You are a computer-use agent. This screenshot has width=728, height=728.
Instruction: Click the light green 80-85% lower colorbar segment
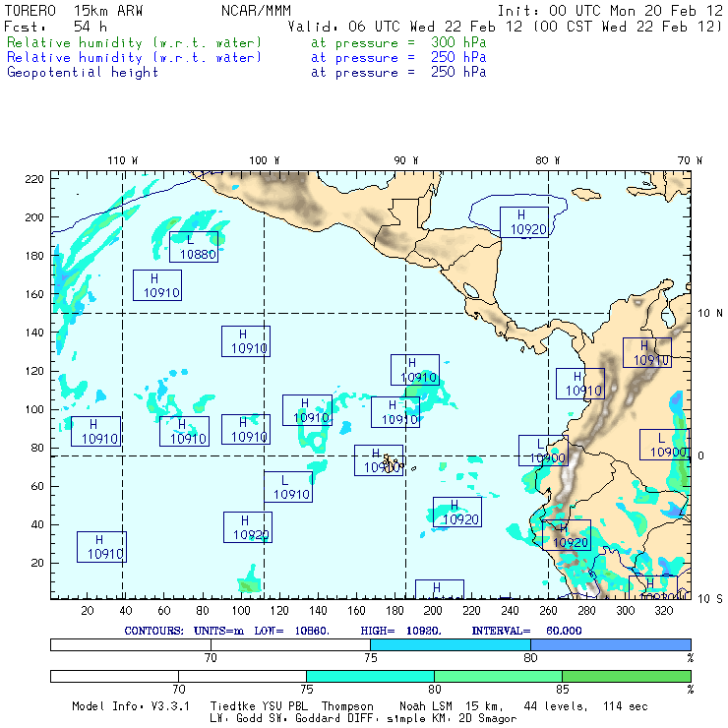pos(497,677)
